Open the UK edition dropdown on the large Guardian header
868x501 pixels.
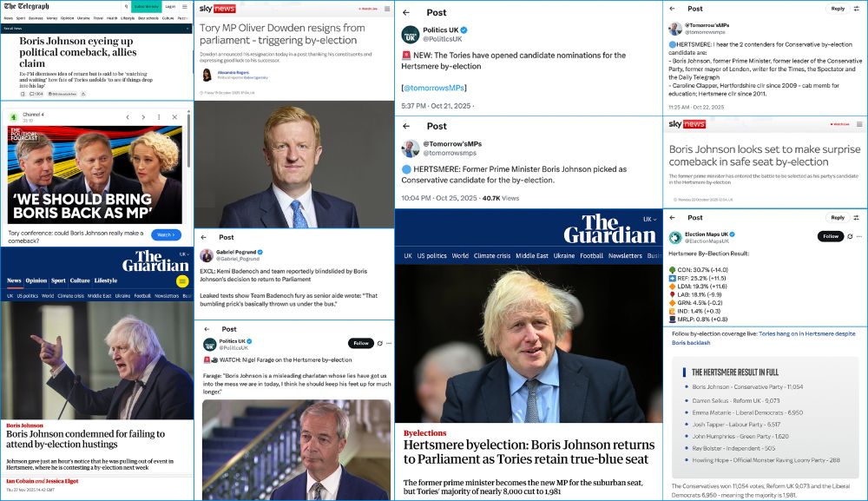coord(650,219)
